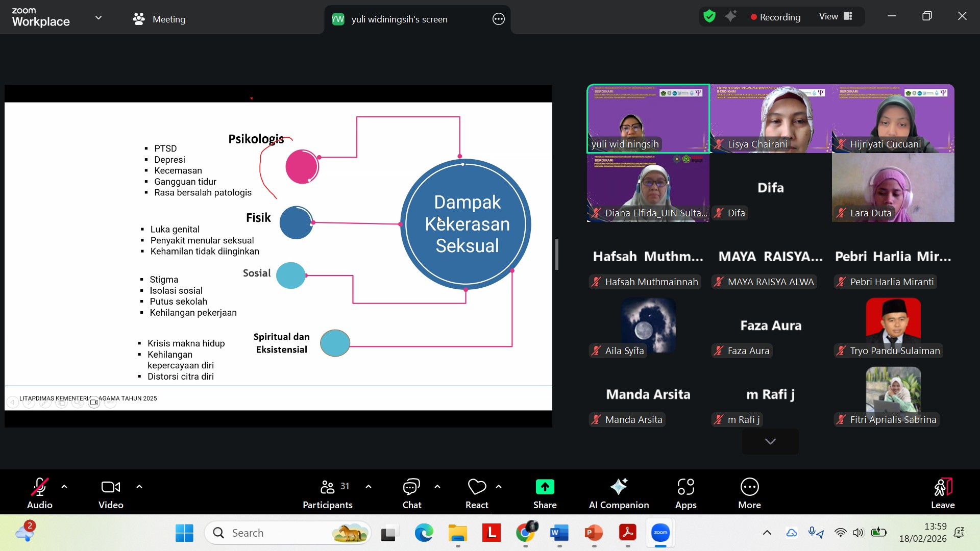The image size is (980, 551).
Task: Leave the meeting
Action: coord(942,493)
